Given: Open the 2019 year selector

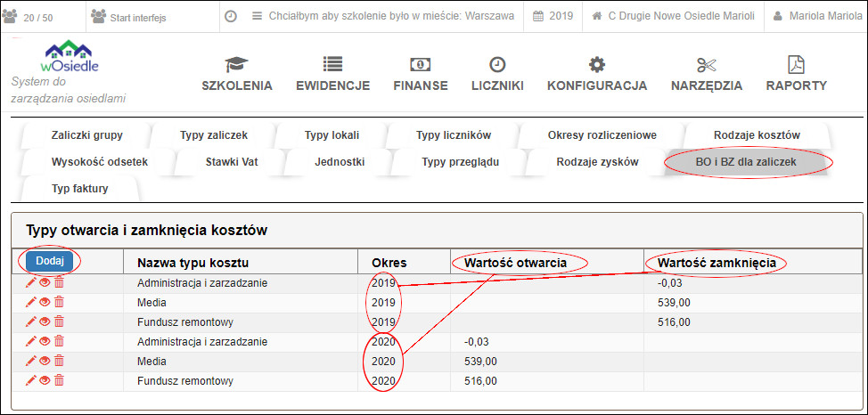Looking at the screenshot, I should pos(553,16).
